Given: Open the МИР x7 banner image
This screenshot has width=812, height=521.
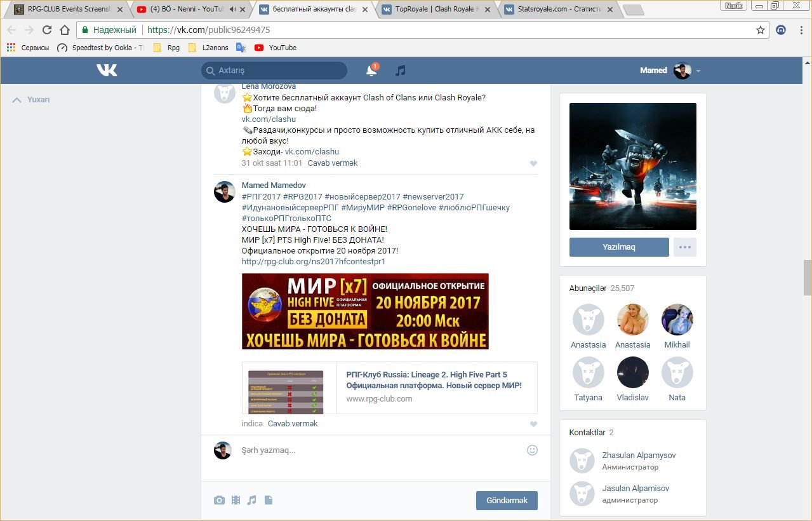Looking at the screenshot, I should [x=365, y=311].
